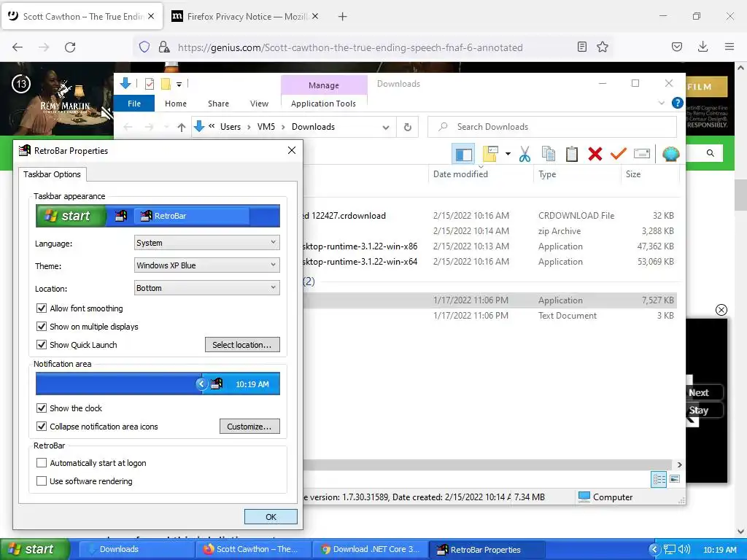Click the Paste clipboard icon
The height and width of the screenshot is (560, 747).
[572, 155]
